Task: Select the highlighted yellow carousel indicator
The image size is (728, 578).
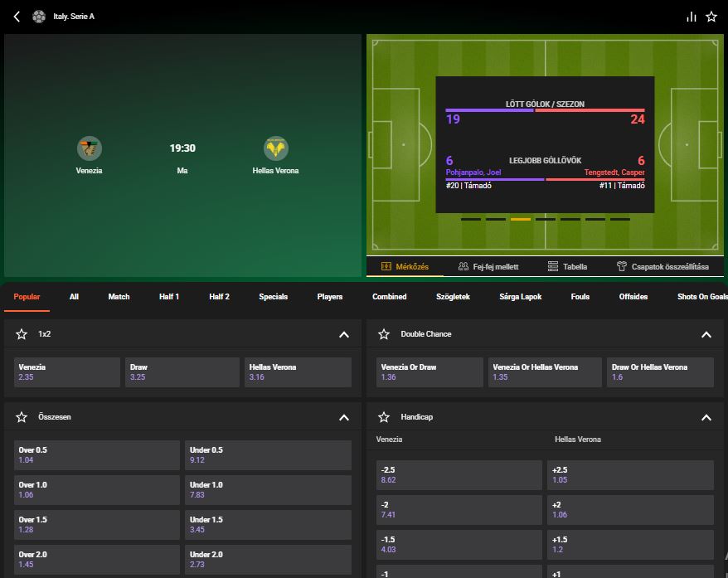Action: pos(520,220)
